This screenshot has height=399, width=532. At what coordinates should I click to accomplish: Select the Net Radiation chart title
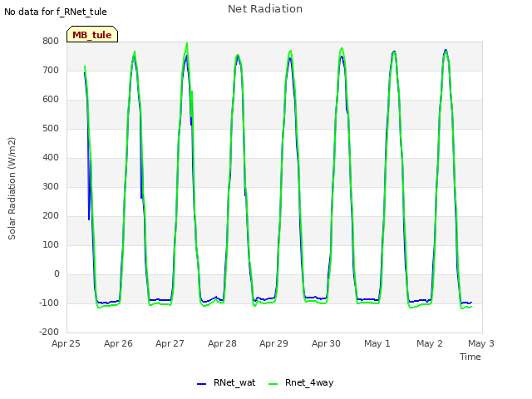pos(265,9)
